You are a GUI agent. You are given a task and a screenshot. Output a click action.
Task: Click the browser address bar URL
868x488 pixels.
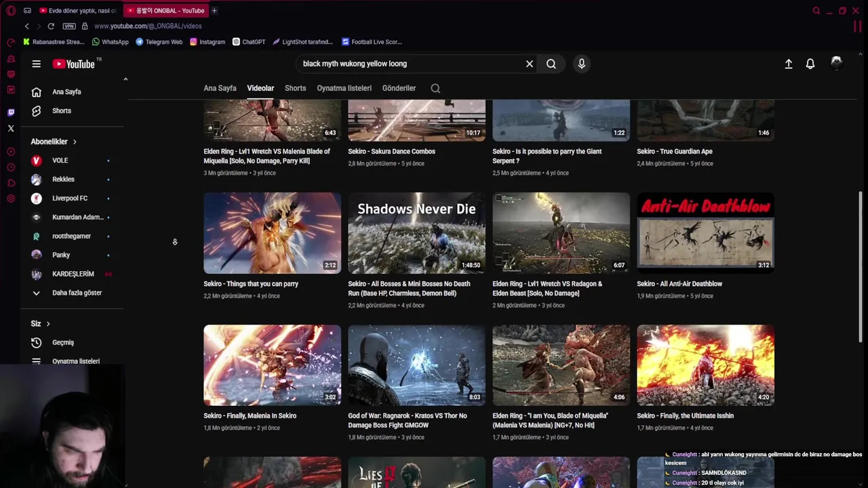click(148, 26)
